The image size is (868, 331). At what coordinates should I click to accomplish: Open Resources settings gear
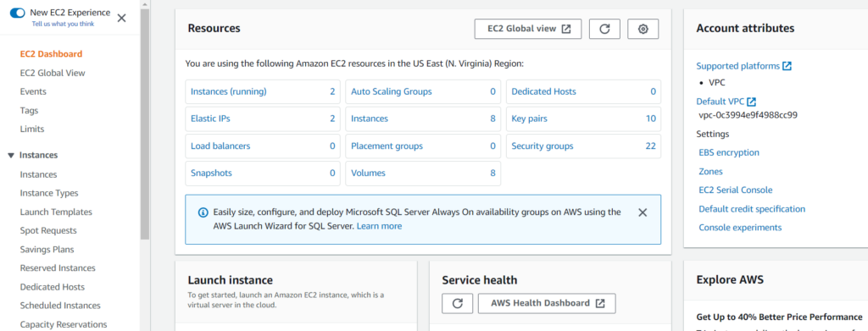point(643,30)
